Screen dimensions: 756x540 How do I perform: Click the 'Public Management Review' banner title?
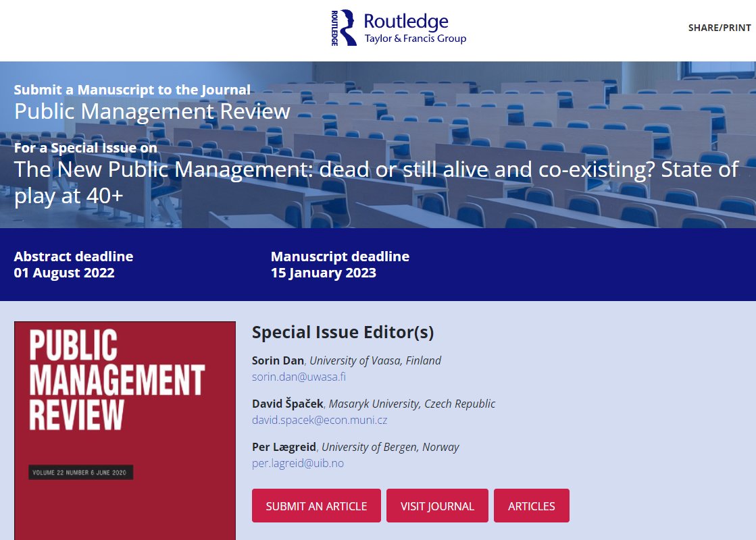click(152, 111)
